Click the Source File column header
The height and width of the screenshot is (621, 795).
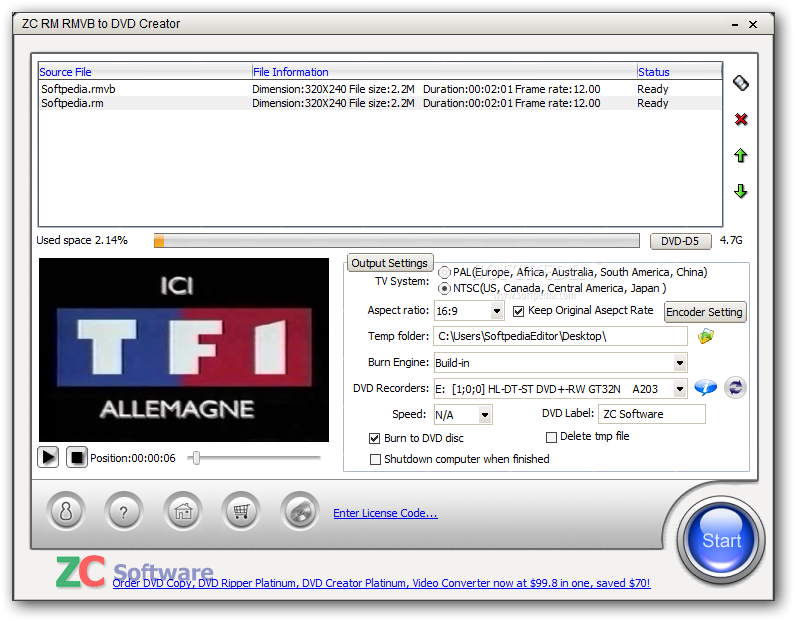tap(145, 72)
